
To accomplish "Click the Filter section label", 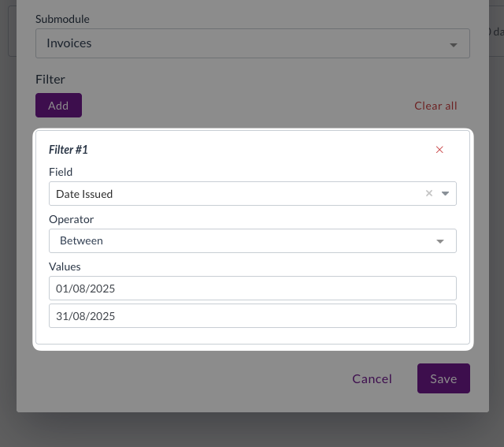I will [x=50, y=80].
